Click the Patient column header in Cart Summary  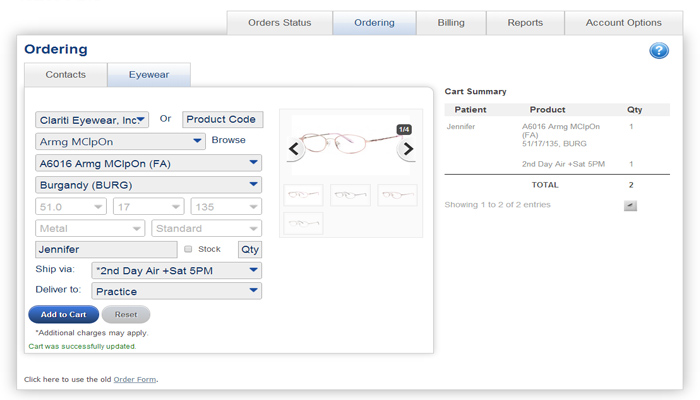[470, 110]
